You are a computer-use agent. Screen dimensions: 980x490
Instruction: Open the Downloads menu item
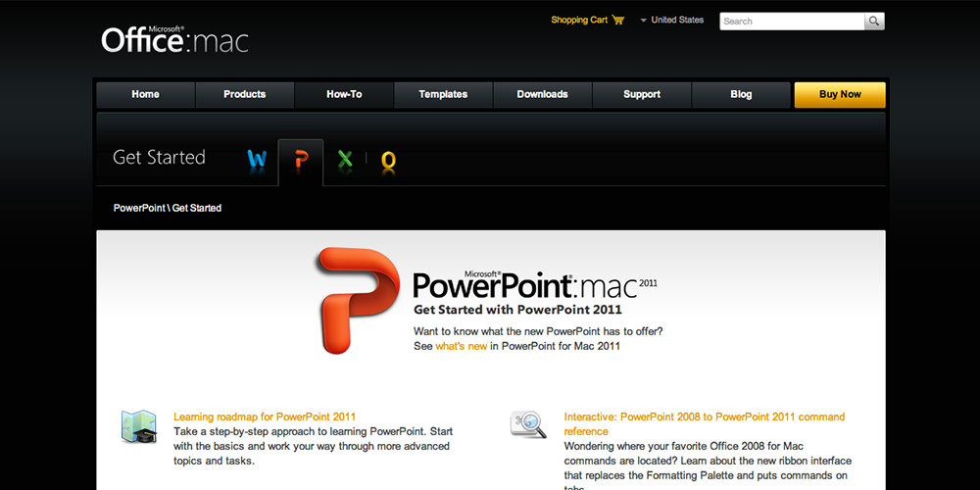coord(542,95)
